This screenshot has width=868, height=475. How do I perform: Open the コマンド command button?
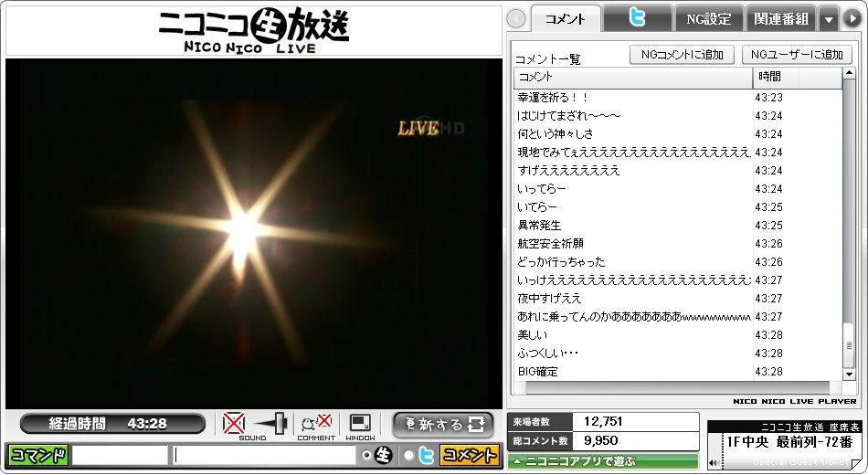[x=38, y=455]
